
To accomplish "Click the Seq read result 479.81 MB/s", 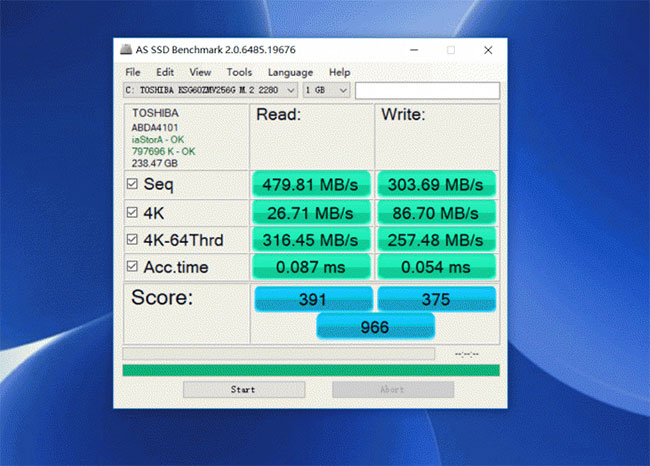I will point(311,184).
